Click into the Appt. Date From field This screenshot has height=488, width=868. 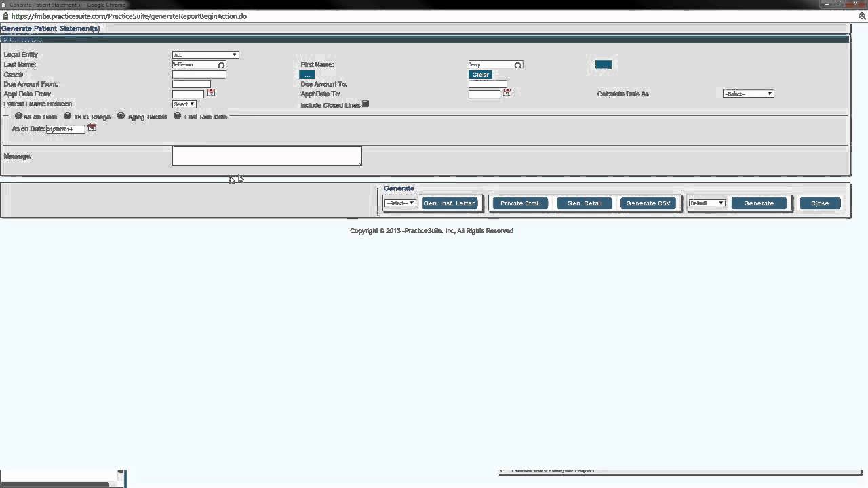189,94
